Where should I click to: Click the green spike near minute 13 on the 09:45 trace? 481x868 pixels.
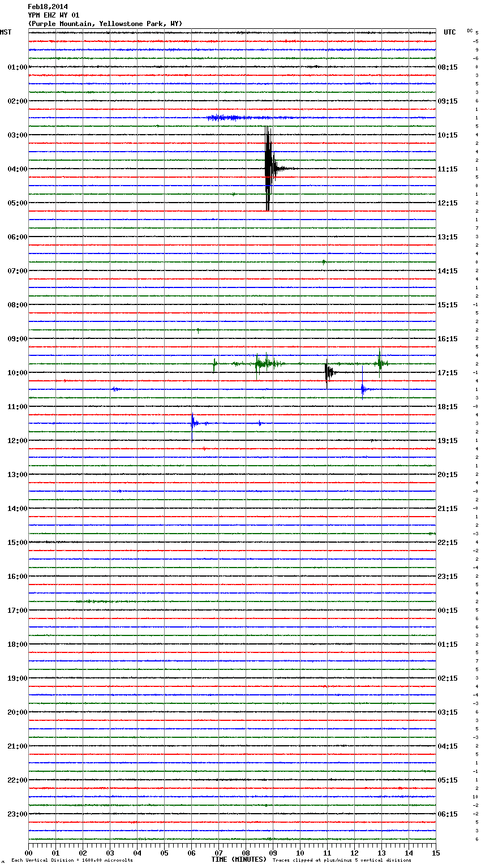(x=380, y=363)
